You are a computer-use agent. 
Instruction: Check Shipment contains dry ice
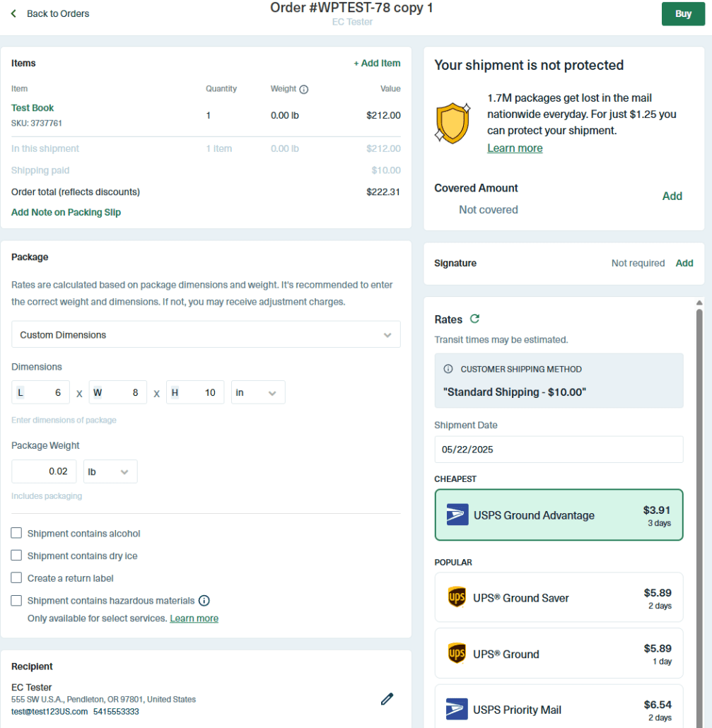[17, 556]
